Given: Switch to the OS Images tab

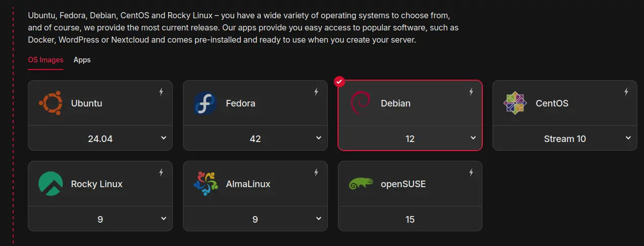Looking at the screenshot, I should tap(46, 60).
